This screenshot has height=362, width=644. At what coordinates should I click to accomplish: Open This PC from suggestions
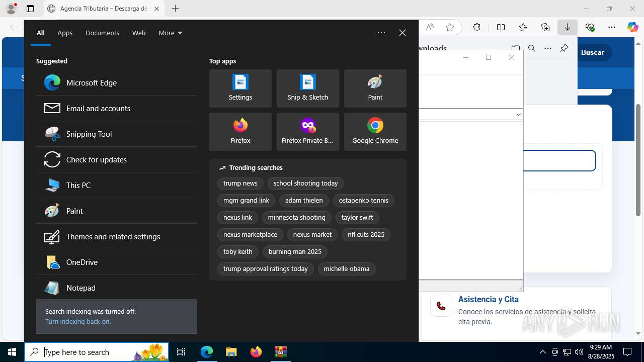point(117,185)
